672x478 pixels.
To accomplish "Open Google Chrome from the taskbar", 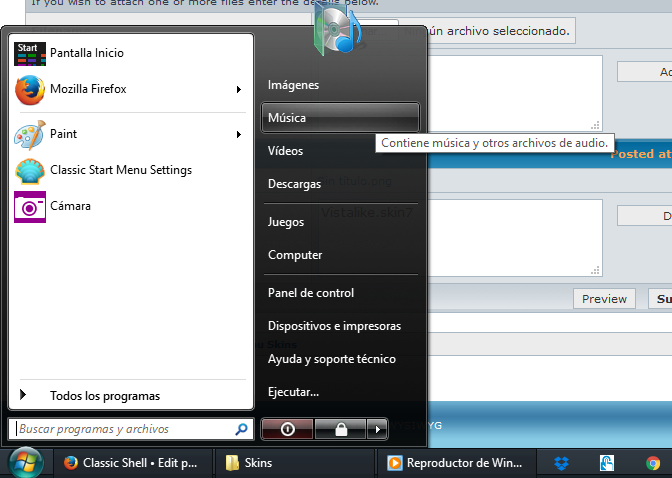I will coord(653,463).
